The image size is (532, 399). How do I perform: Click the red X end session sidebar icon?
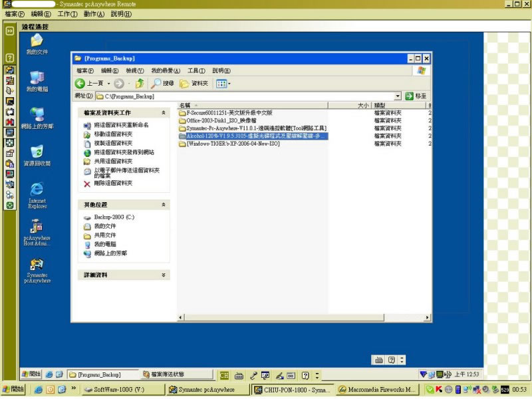pos(10,122)
